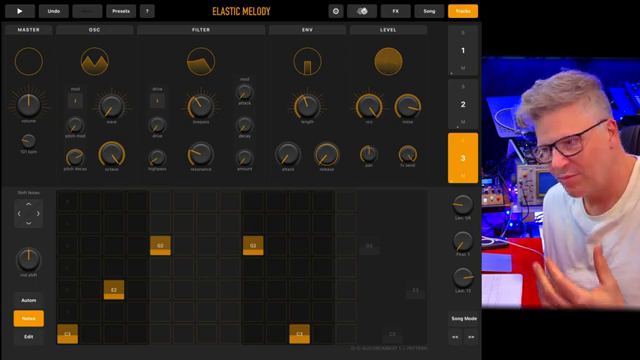Click the noise level knob
The width and height of the screenshot is (640, 360).
coord(407,106)
